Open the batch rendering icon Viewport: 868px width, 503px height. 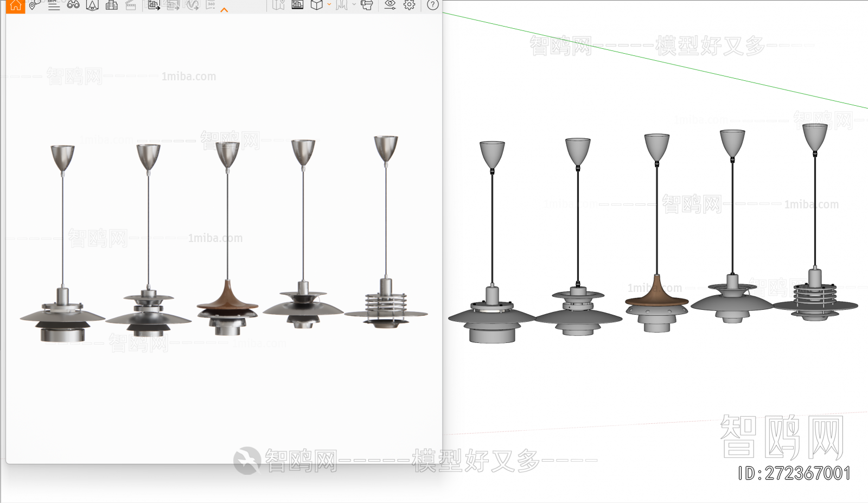(173, 6)
